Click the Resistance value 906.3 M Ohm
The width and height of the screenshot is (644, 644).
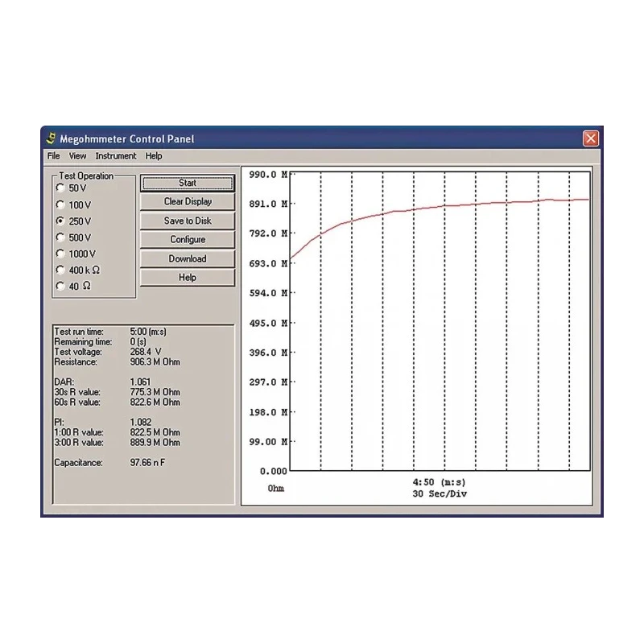click(x=155, y=361)
